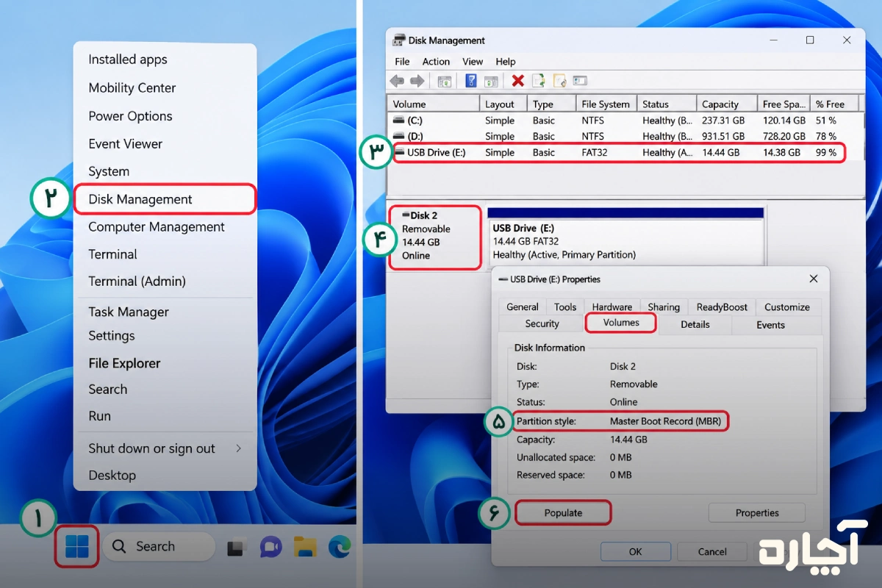
Task: Launch Microsoft Edge from the taskbar
Action: click(340, 547)
